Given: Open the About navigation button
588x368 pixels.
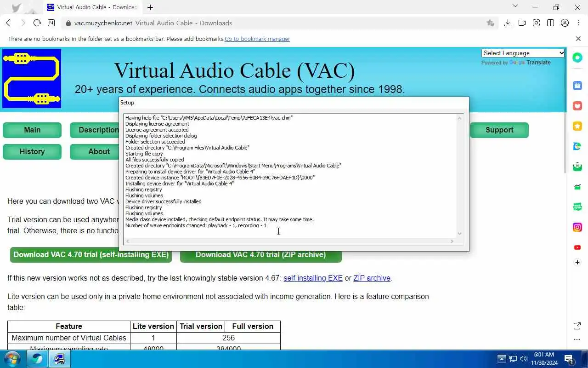Looking at the screenshot, I should pyautogui.click(x=95, y=151).
